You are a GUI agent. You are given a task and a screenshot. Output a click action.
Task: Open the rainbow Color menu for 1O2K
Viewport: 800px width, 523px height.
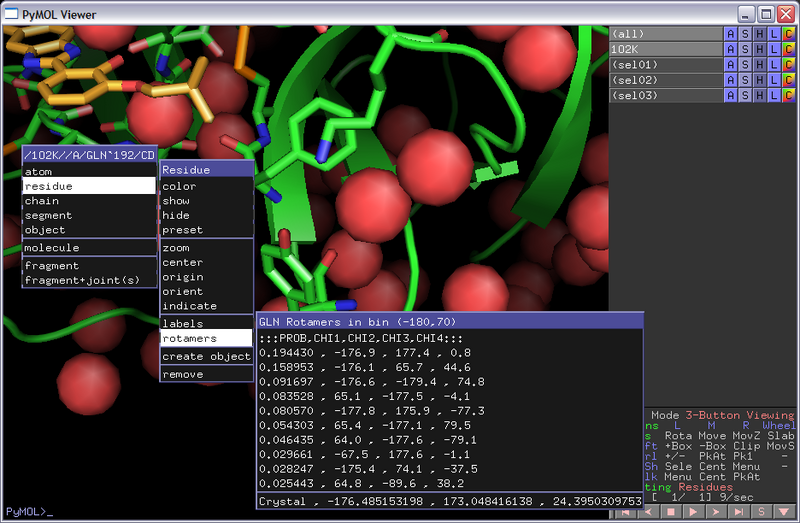[x=787, y=49]
